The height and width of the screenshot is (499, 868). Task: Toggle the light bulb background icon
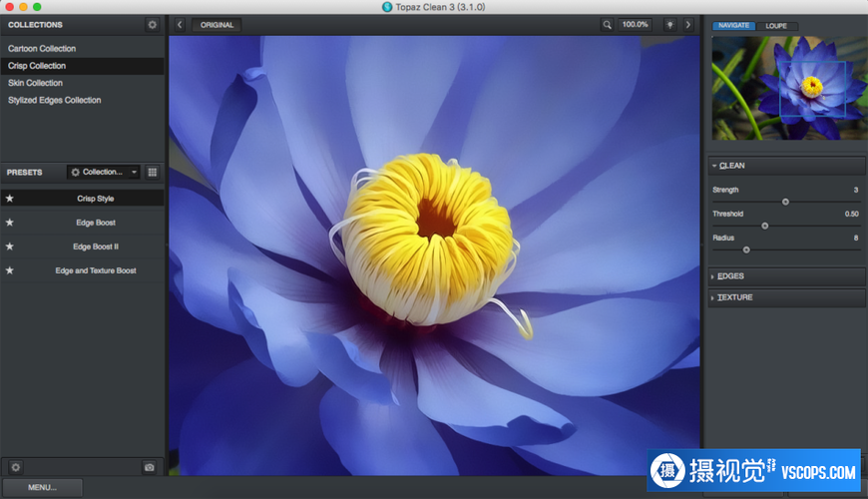tap(669, 24)
